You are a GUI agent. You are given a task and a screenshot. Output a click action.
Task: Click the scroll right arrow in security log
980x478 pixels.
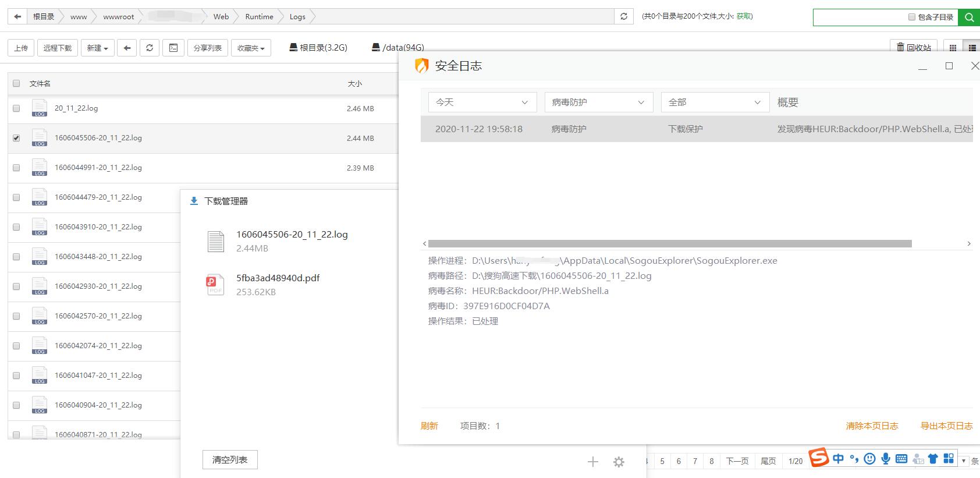tap(969, 243)
